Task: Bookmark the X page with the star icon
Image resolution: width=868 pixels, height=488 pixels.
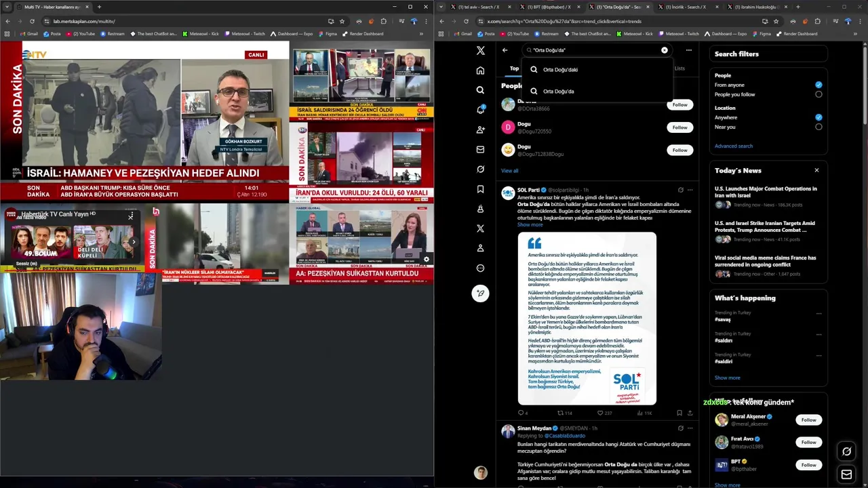Action: click(776, 21)
